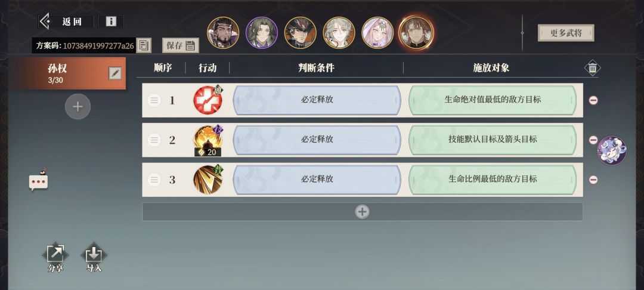Open target selector 技能默认目标及箭头目标

tap(492, 140)
